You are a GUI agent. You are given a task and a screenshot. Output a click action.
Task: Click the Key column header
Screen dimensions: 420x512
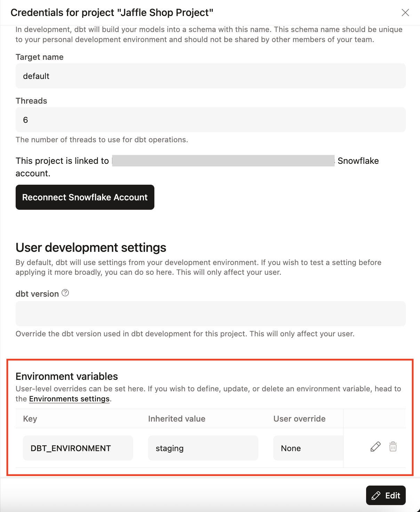point(30,419)
